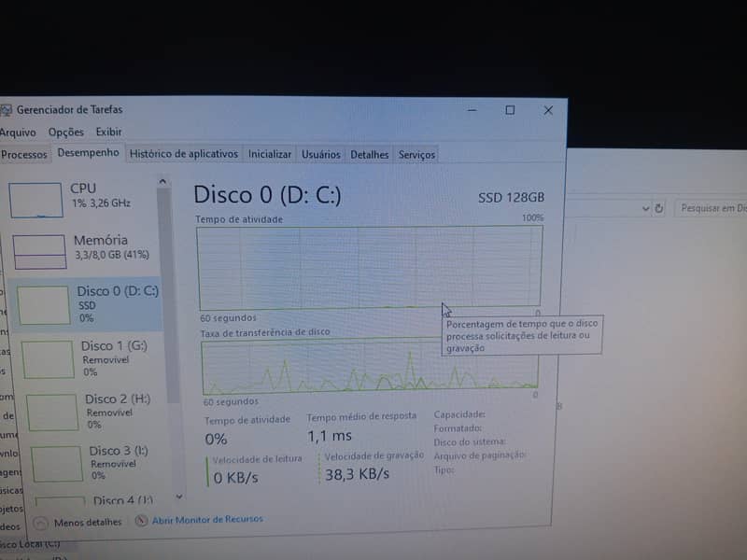This screenshot has height=560, width=747.
Task: Select Disco 1 (G:) thumbnail
Action: click(49, 359)
